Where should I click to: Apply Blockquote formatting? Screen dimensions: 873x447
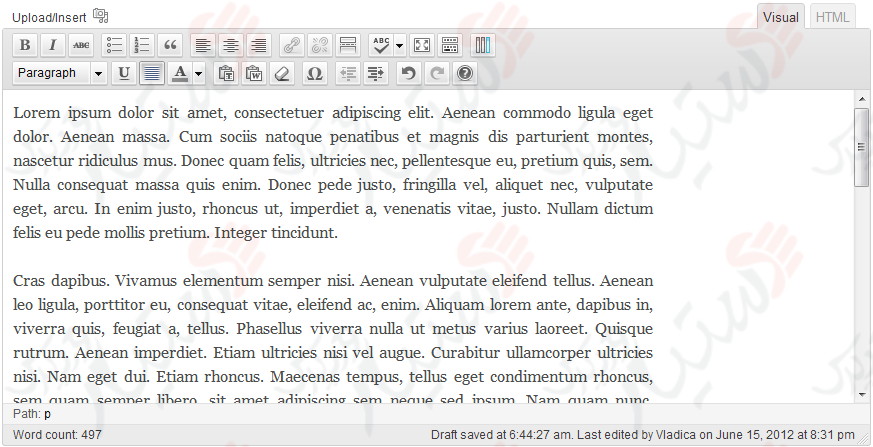coord(171,45)
